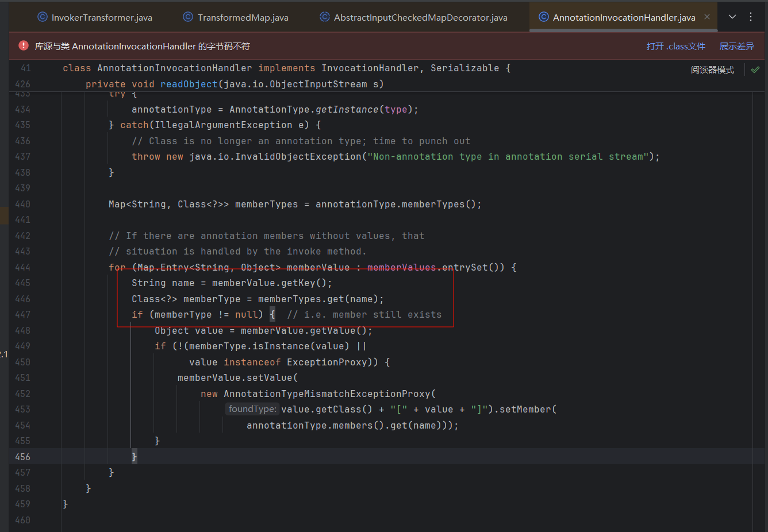
Task: Open the three-dot editor tab options menu
Action: pyautogui.click(x=751, y=17)
